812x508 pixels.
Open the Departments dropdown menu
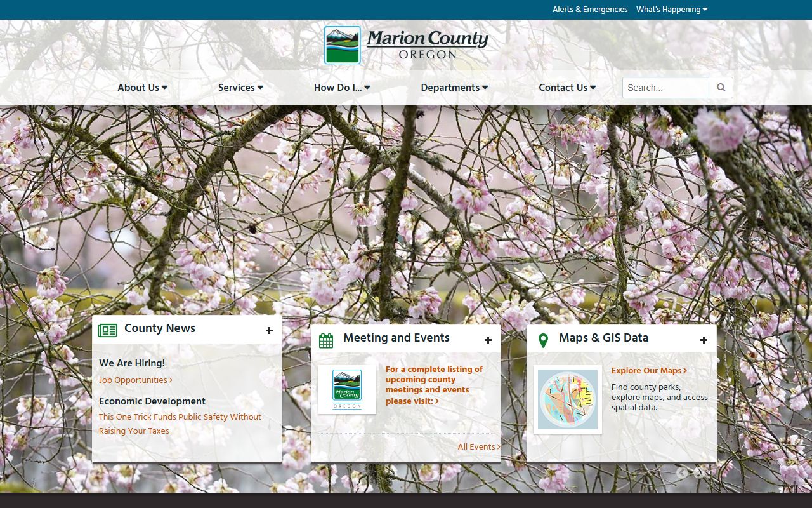coord(454,88)
